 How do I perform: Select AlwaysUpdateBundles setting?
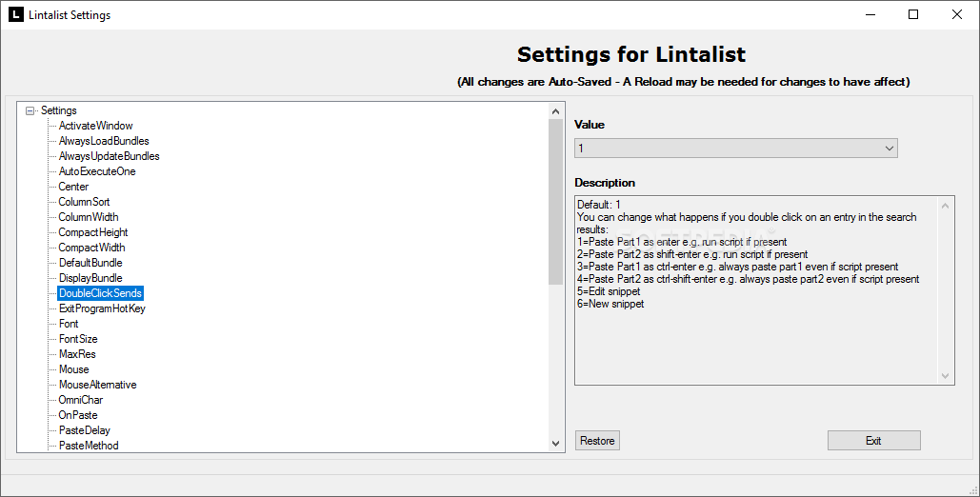tap(109, 156)
